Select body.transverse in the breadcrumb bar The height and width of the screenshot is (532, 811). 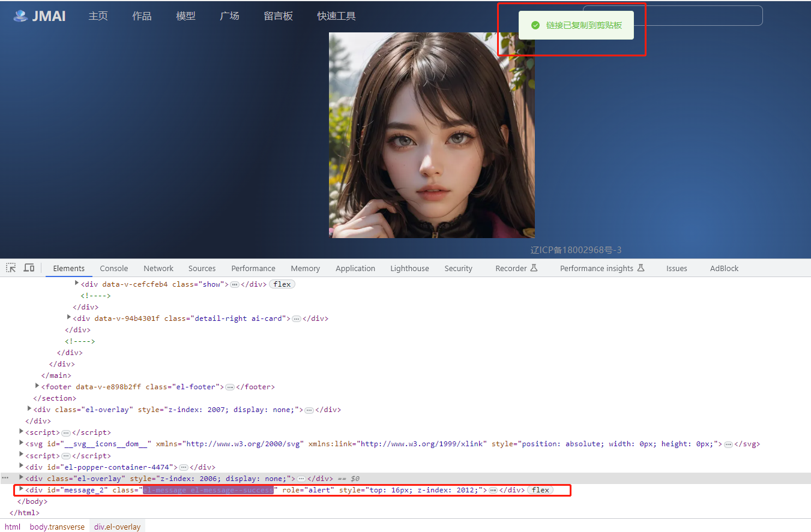click(57, 526)
